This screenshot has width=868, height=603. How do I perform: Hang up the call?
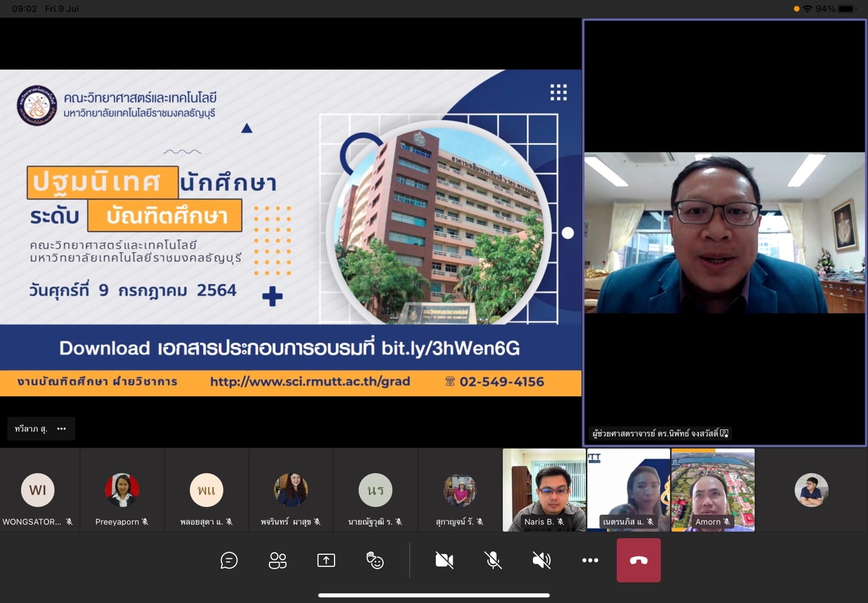point(639,560)
